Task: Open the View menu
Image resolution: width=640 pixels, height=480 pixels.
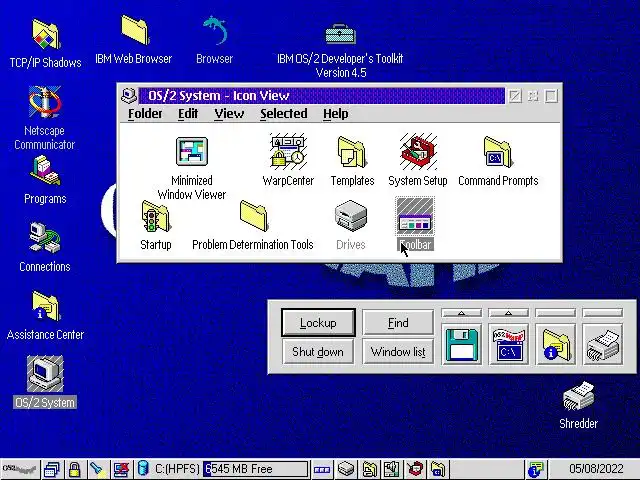Action: pos(229,114)
